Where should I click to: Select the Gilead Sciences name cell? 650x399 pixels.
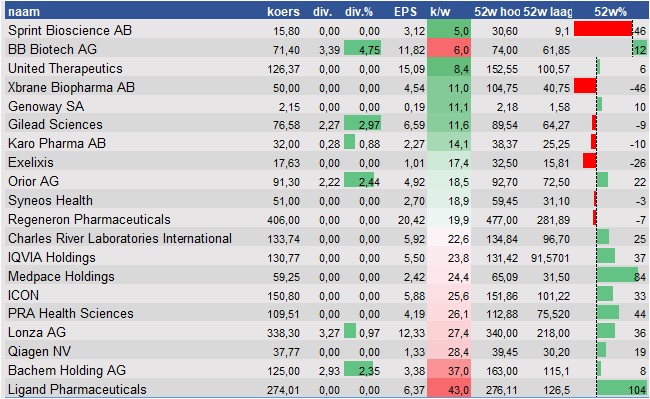pyautogui.click(x=55, y=124)
